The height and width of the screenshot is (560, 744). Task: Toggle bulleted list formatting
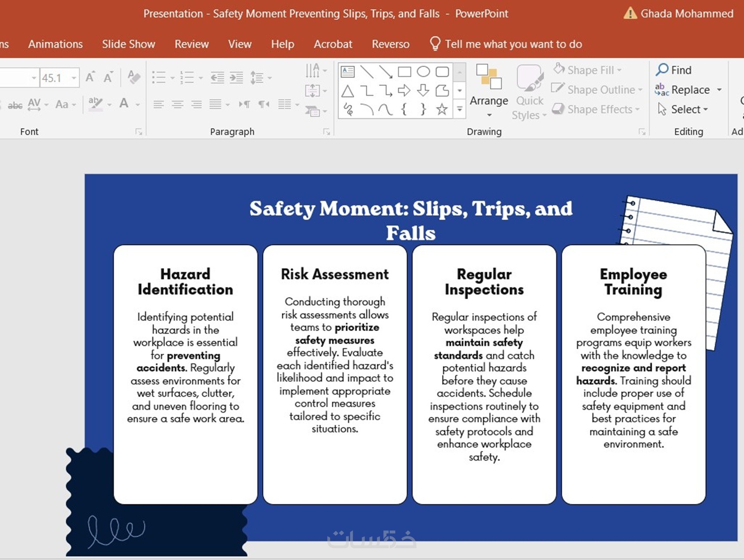pyautogui.click(x=159, y=78)
